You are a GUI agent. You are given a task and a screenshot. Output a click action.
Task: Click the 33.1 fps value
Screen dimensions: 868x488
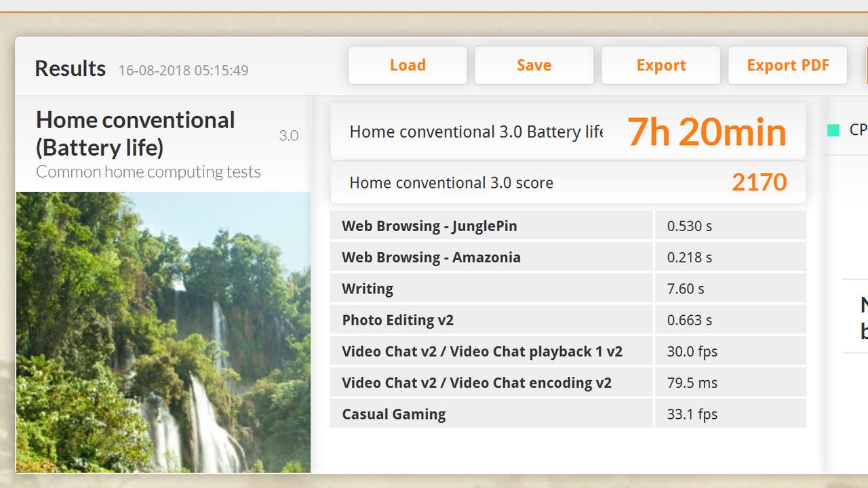point(692,414)
